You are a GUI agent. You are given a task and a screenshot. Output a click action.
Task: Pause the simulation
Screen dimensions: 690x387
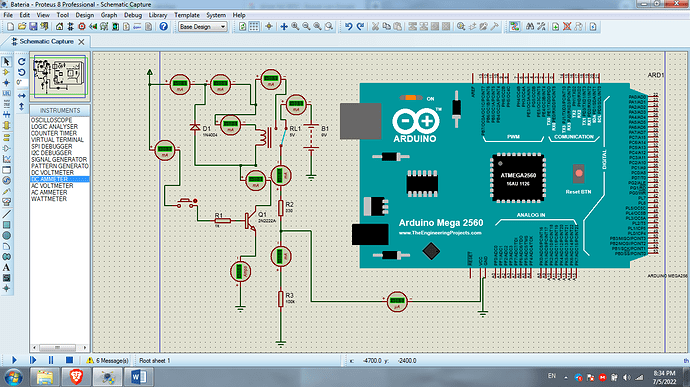51,360
